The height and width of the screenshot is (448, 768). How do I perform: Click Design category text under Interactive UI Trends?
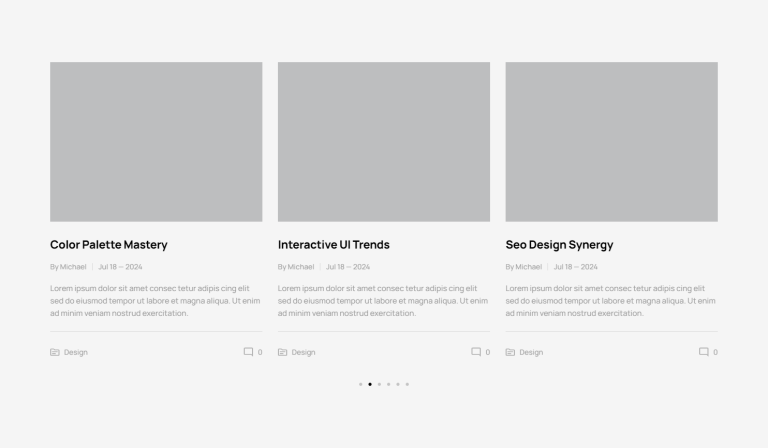click(303, 352)
